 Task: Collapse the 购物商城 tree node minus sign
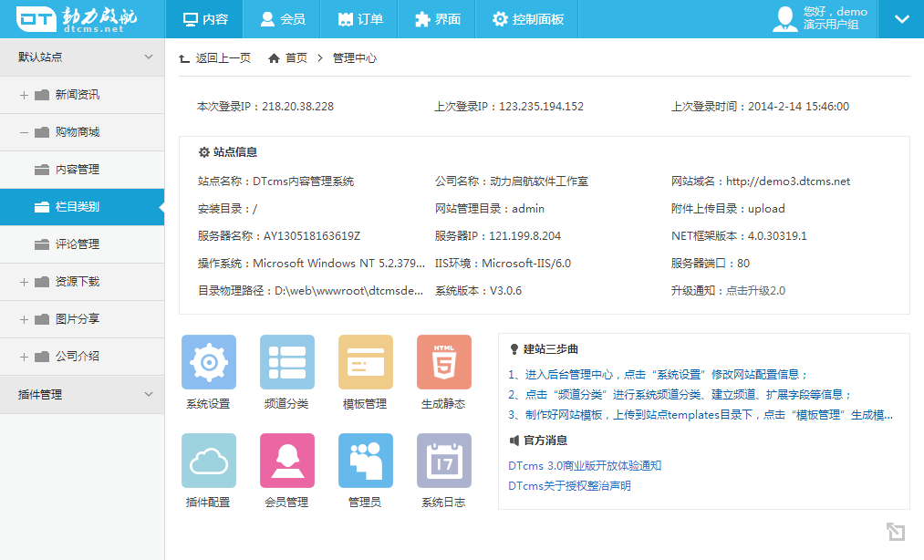pos(24,132)
